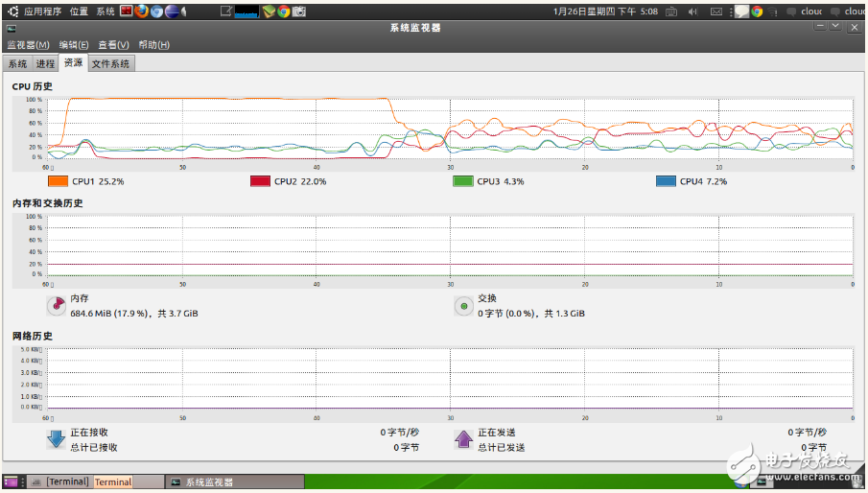Open the 编辑(E) menu
This screenshot has height=493, width=868.
[x=74, y=45]
